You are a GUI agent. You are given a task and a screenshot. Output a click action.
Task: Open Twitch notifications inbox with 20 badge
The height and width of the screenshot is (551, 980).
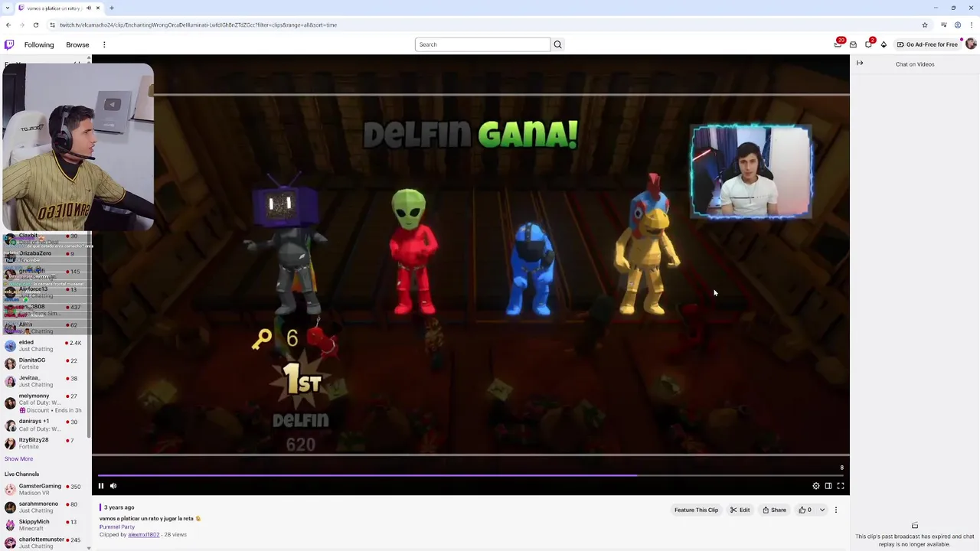tap(838, 44)
